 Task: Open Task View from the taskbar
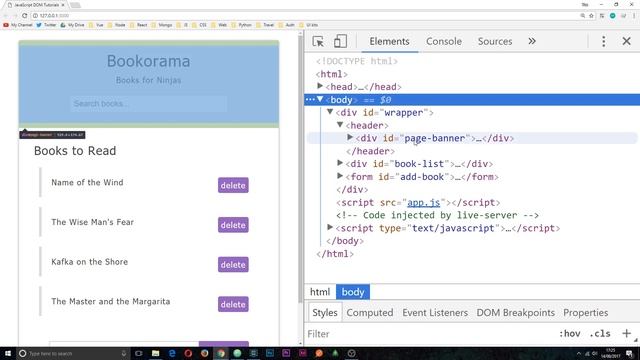tap(139, 353)
